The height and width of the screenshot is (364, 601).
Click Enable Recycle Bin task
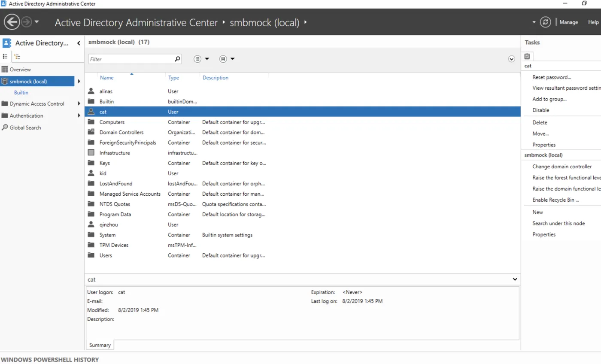click(556, 200)
